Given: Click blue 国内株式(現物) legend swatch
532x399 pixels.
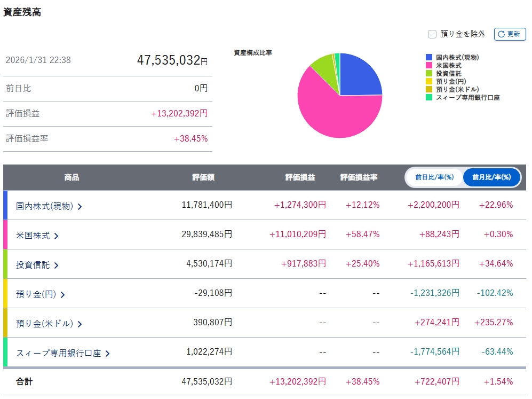Looking at the screenshot, I should click(429, 57).
